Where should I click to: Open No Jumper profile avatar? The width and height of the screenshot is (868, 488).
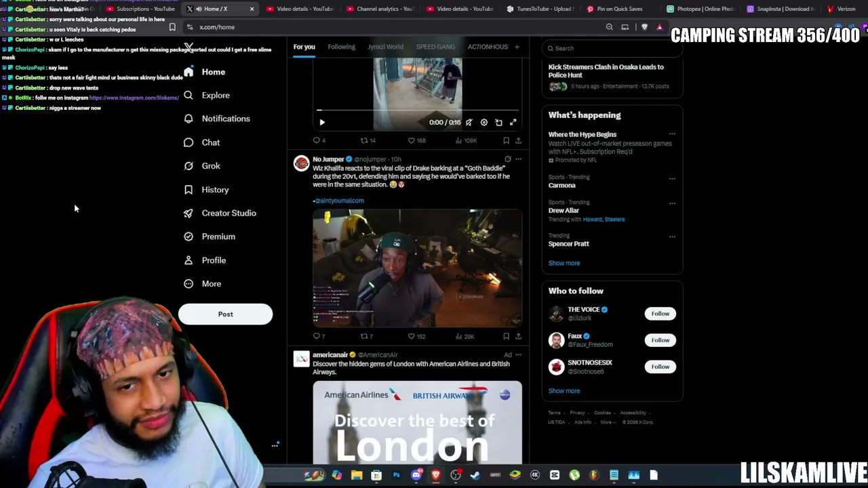pyautogui.click(x=301, y=163)
